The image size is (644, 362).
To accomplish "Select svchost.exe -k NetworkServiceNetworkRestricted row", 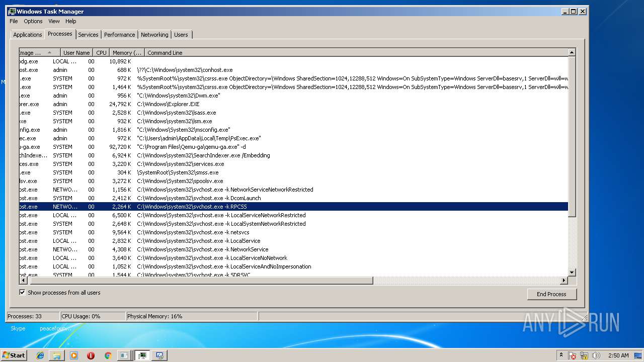I will click(293, 190).
